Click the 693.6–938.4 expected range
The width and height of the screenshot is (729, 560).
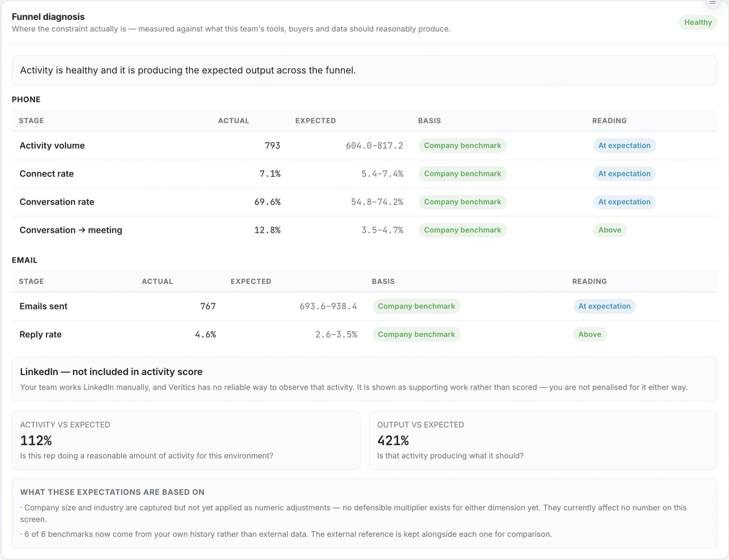point(328,306)
